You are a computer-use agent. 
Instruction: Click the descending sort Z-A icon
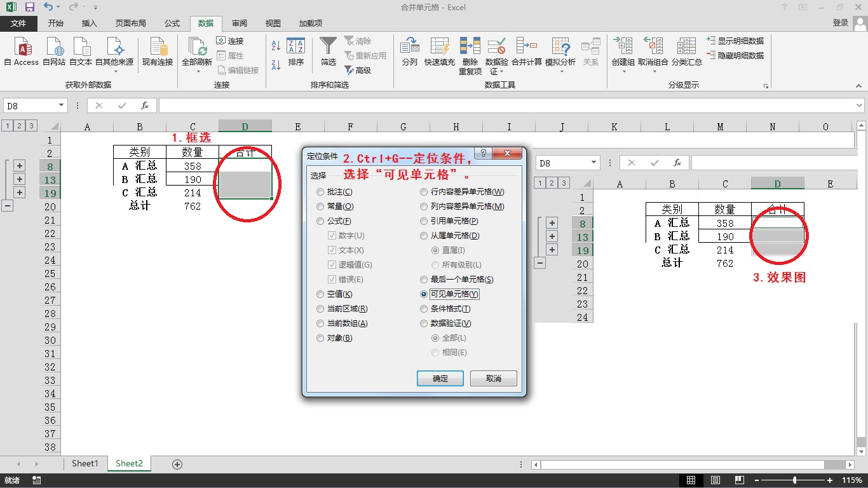coord(276,65)
